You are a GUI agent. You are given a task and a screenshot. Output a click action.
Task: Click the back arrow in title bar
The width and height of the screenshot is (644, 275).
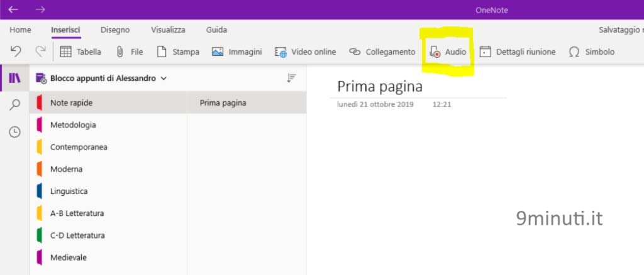(x=13, y=9)
